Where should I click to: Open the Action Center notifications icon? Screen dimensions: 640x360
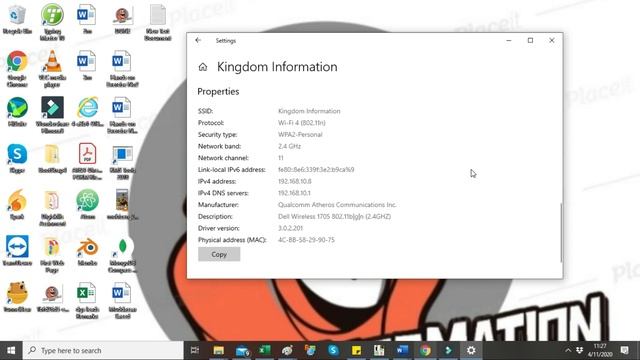[x=624, y=350]
